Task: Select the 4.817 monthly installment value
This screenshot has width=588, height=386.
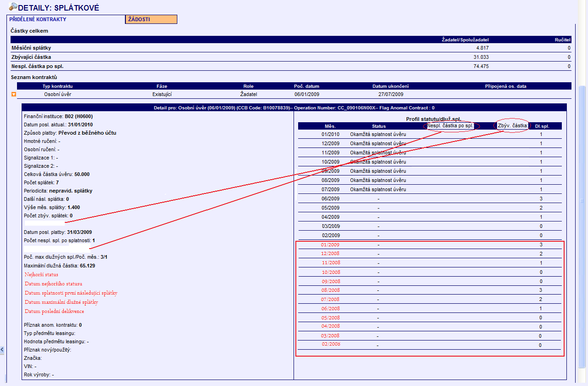Action: (x=482, y=48)
